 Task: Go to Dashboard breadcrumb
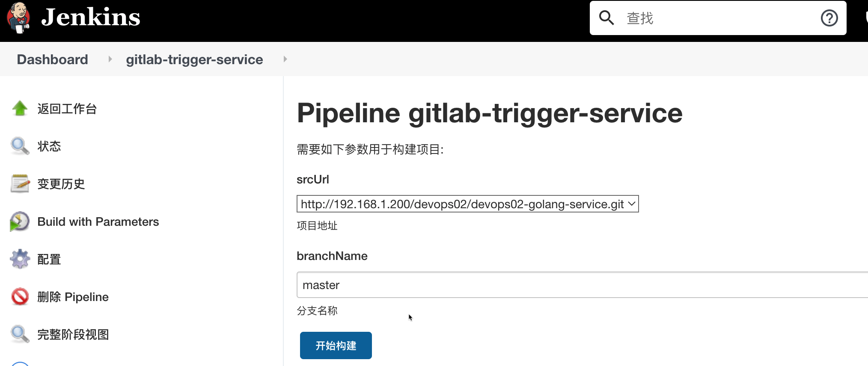pyautogui.click(x=52, y=59)
